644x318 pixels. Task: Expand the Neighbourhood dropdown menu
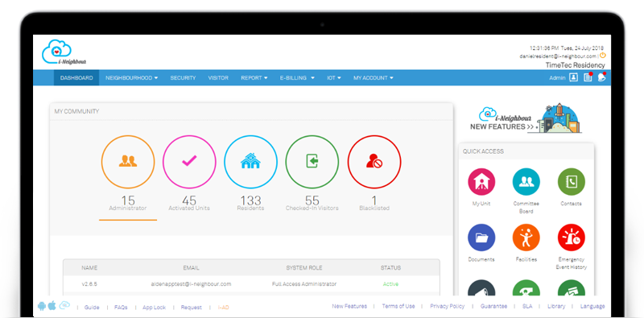click(131, 77)
